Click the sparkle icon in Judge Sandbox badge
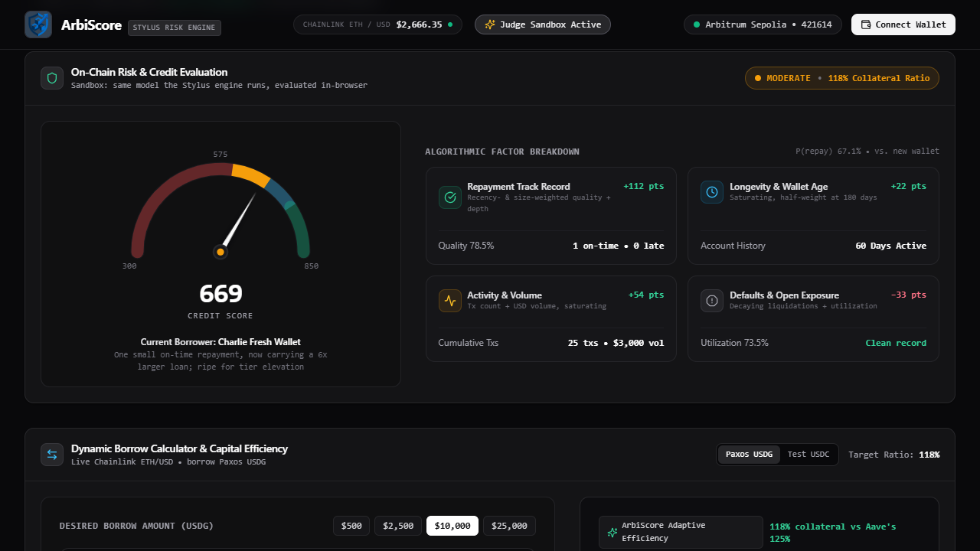The width and height of the screenshot is (980, 551). (x=490, y=24)
